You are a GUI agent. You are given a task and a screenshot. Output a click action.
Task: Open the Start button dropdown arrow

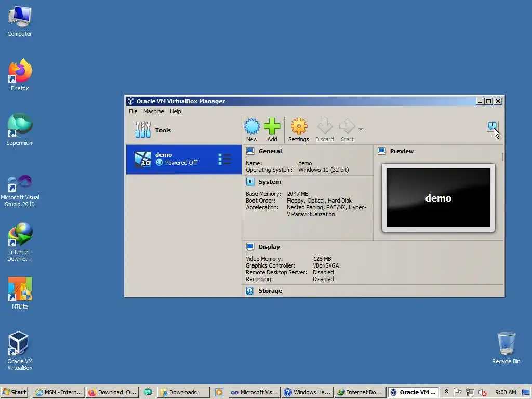[361, 129]
